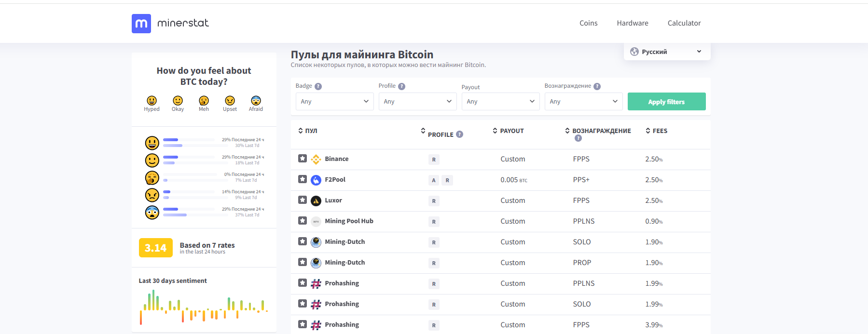Click the help icon next to PROFILE header
Viewport: 868px width, 334px height.
click(459, 134)
